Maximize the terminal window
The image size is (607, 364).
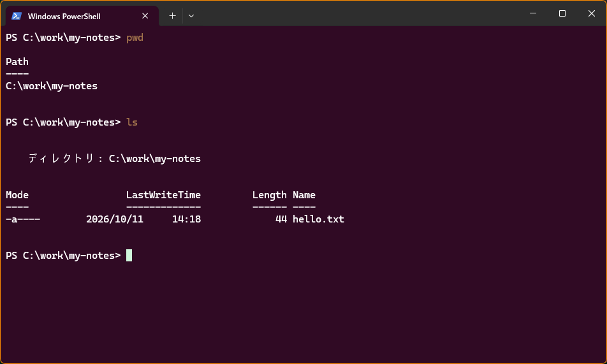tap(562, 13)
